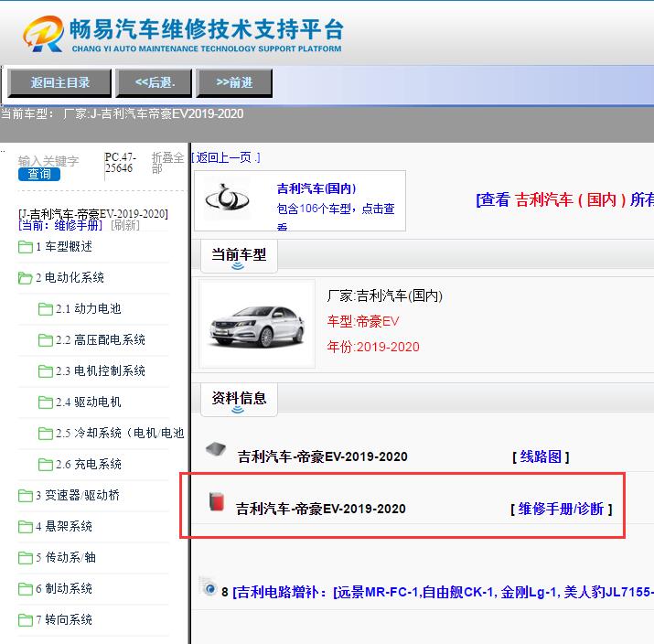Viewport: 654px width, 644px height.
Task: Collapse open folder 2 电动化系统
Action: [70, 278]
